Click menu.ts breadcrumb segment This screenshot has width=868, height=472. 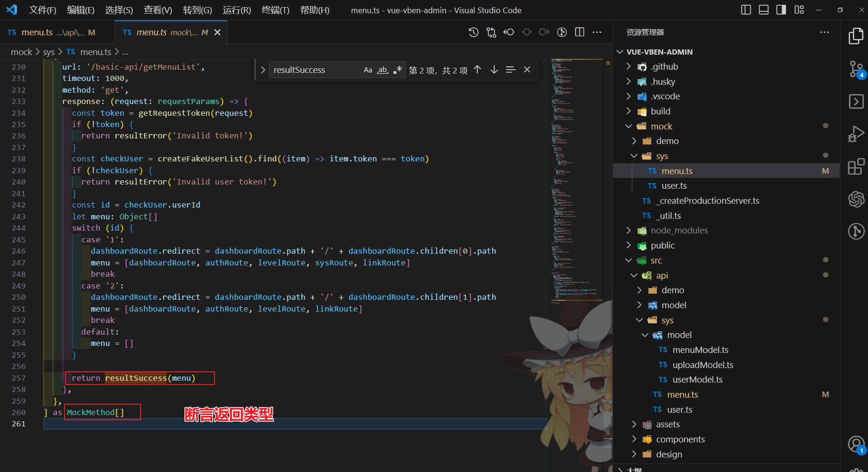pyautogui.click(x=96, y=52)
